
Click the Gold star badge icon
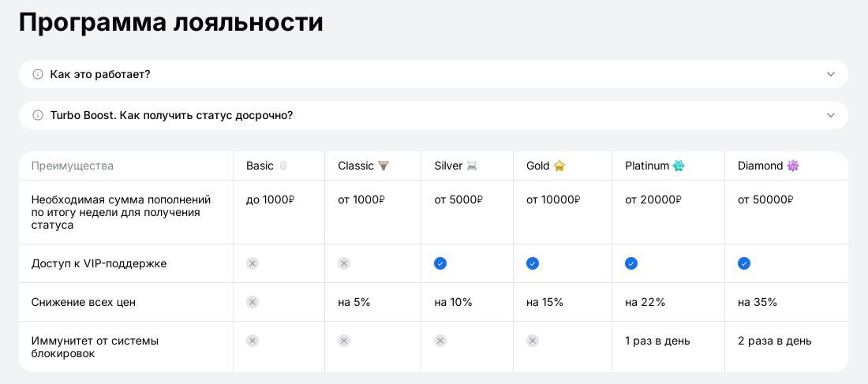[x=559, y=166]
